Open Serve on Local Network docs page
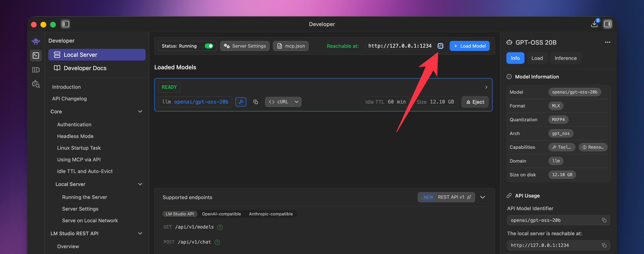This screenshot has height=254, width=644. 90,220
